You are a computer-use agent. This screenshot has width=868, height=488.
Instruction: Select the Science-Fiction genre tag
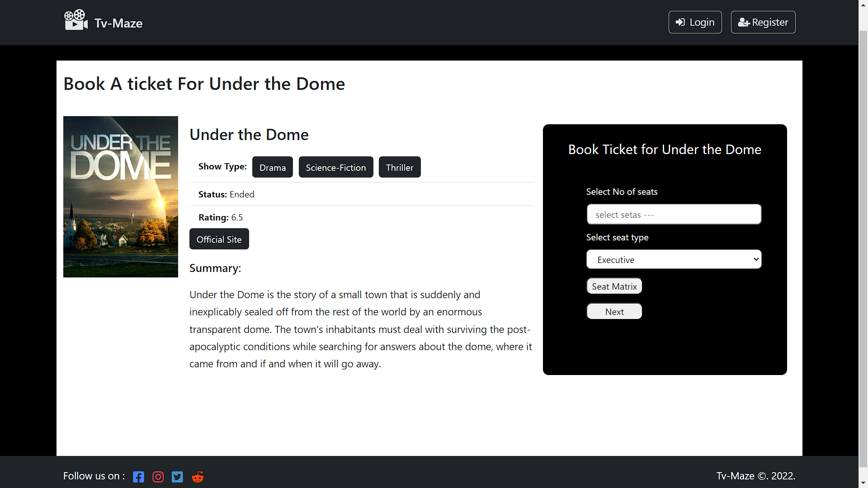pos(335,167)
